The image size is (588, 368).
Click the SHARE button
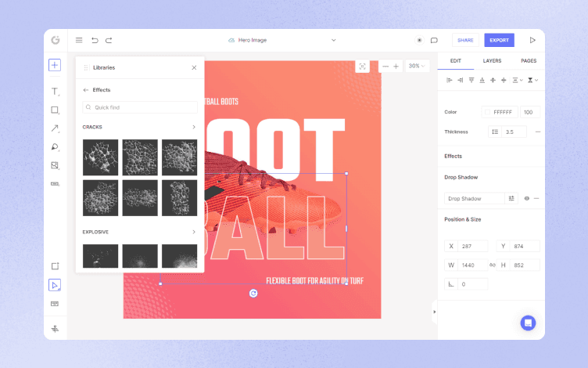coord(465,40)
